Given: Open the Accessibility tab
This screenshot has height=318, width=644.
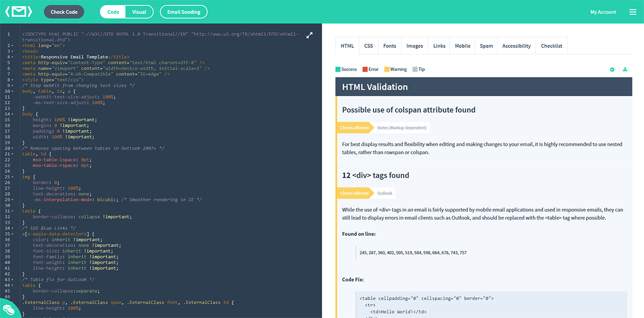Looking at the screenshot, I should (x=516, y=46).
